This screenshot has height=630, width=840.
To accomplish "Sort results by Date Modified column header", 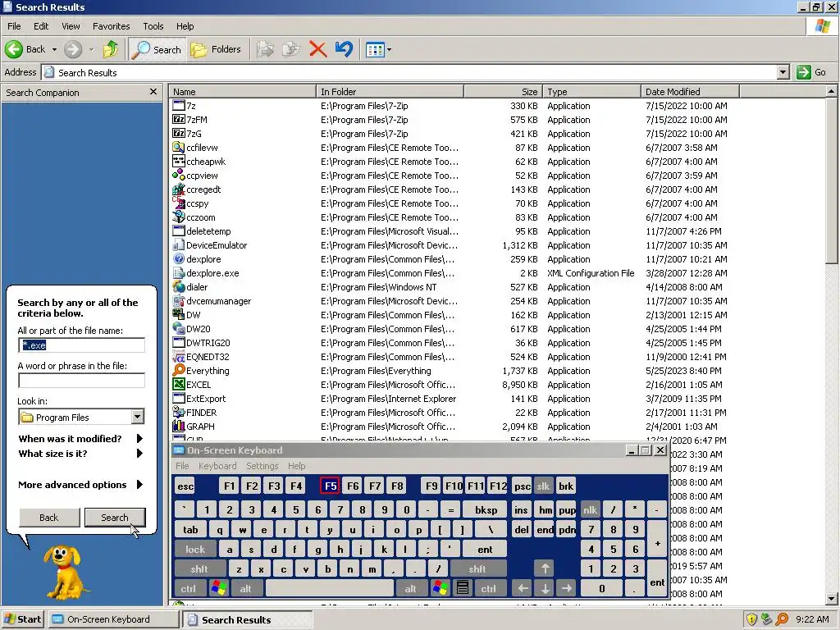I will coord(689,92).
